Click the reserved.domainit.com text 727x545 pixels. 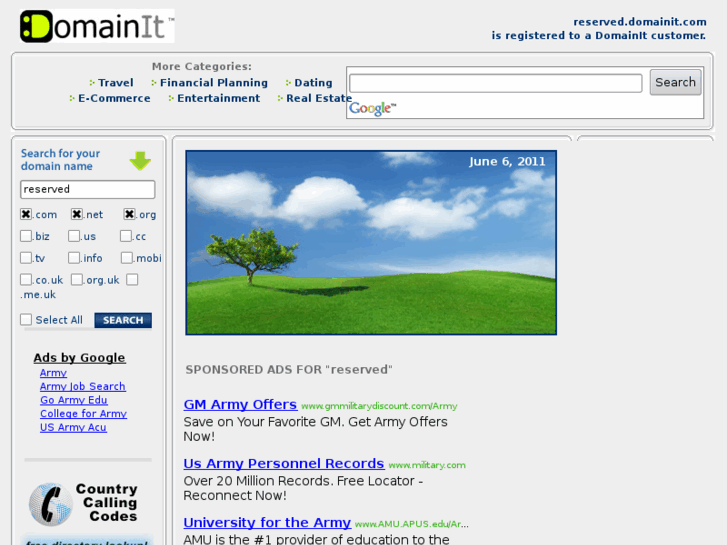(x=640, y=22)
